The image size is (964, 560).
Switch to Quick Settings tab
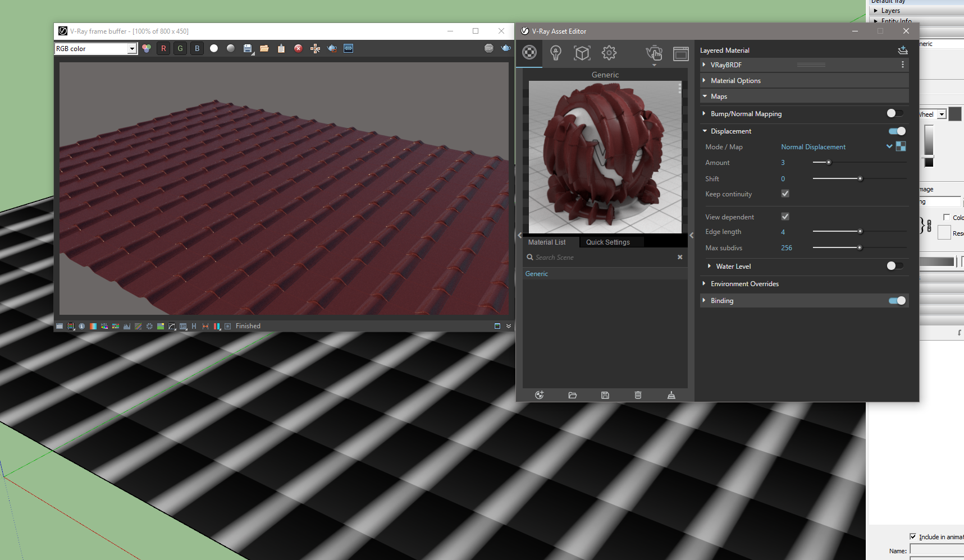click(608, 242)
